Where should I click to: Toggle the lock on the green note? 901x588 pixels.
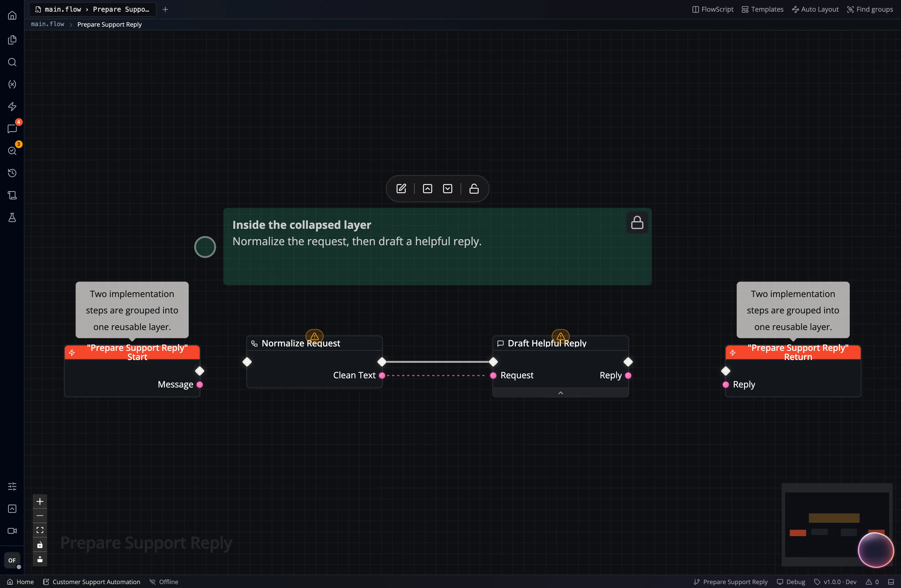pyautogui.click(x=637, y=223)
